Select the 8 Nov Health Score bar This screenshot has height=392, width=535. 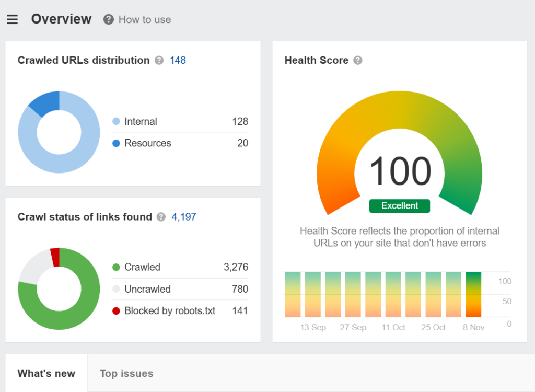click(x=473, y=294)
